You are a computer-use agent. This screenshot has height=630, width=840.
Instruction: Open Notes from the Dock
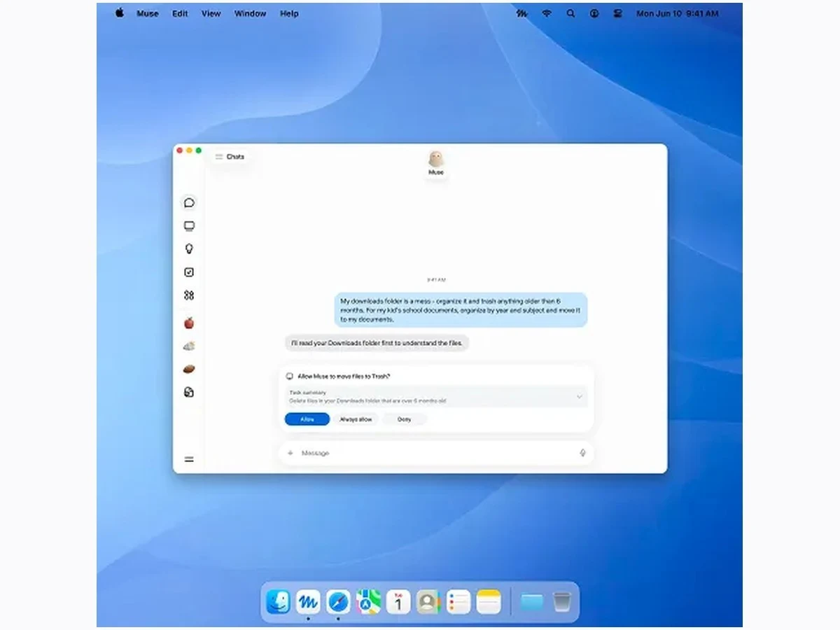489,601
